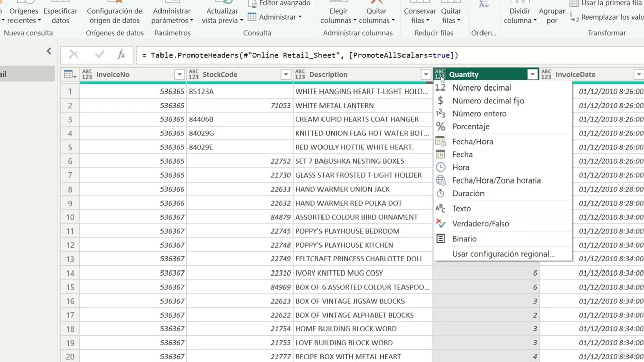Click inside the formula bar
Screen dimensions: 644x362
click(390, 55)
